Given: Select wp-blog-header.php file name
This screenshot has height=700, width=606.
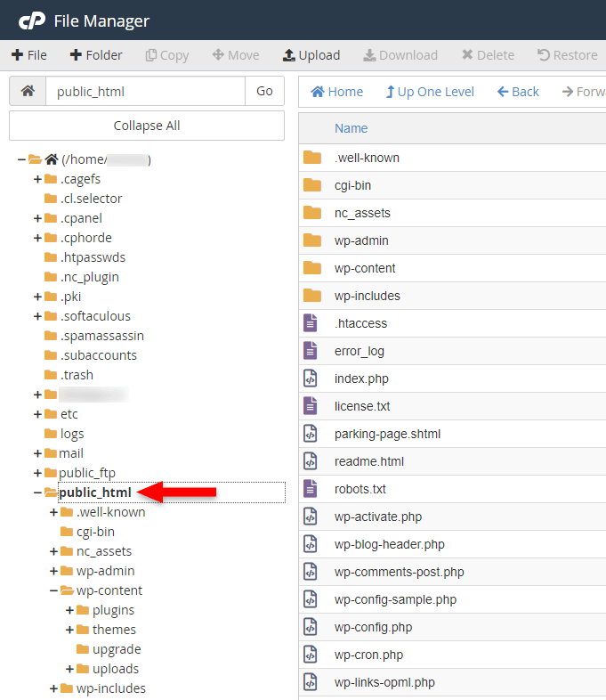Looking at the screenshot, I should [389, 545].
